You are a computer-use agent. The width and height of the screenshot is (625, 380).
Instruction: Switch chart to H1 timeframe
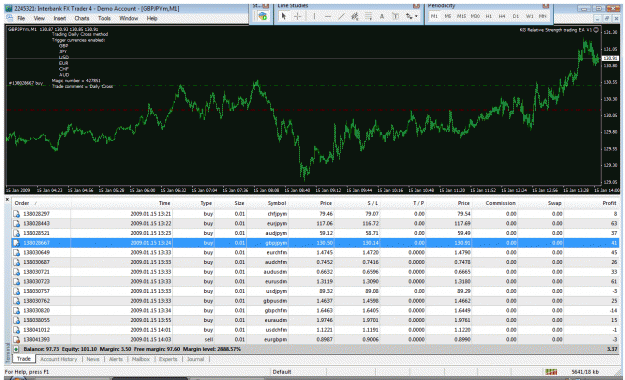[489, 16]
